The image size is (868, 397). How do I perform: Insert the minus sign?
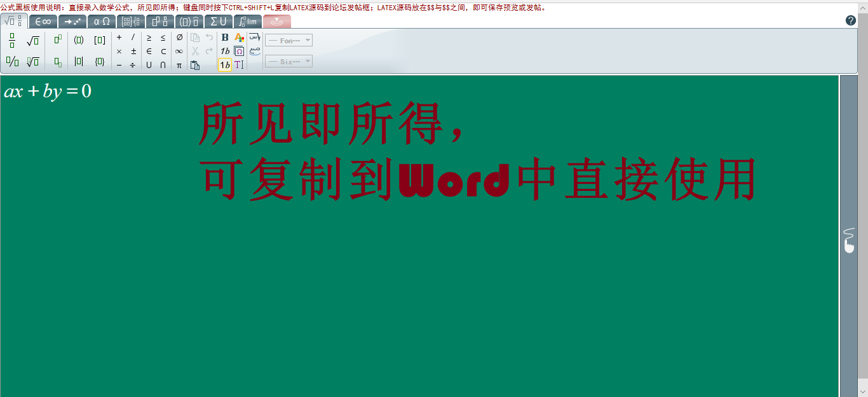click(119, 65)
